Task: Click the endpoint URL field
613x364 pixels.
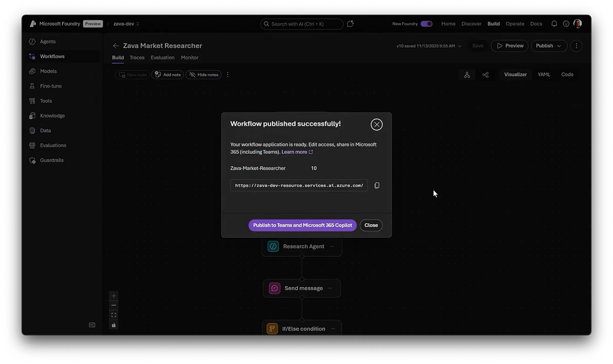Action: [x=299, y=186]
